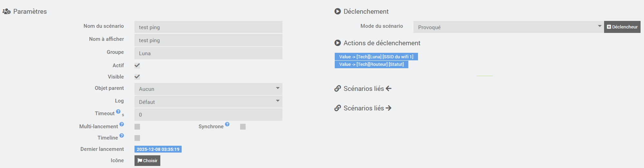Expand the Log level dropdown
Image resolution: width=644 pixels, height=168 pixels.
[208, 102]
